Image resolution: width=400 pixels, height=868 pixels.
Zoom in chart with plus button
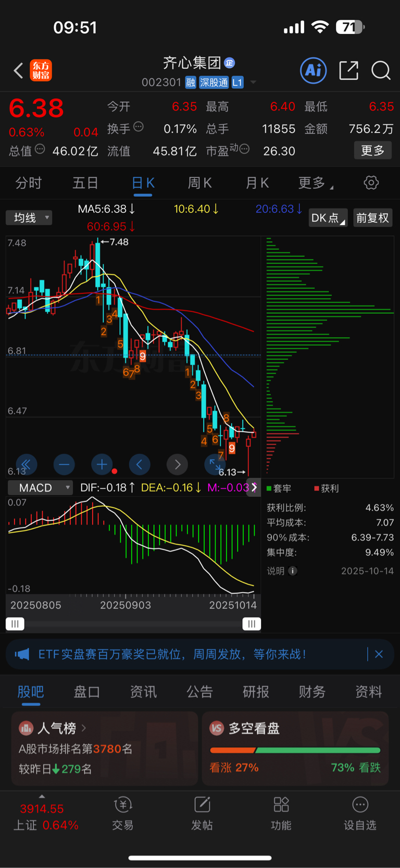tap(102, 464)
